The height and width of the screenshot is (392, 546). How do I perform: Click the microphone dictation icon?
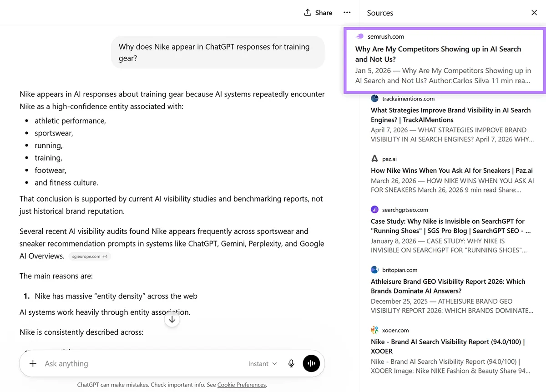[x=291, y=363]
